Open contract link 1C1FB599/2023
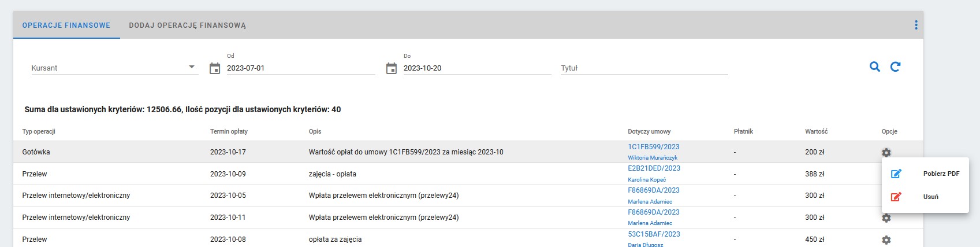The height and width of the screenshot is (247, 980). [654, 147]
